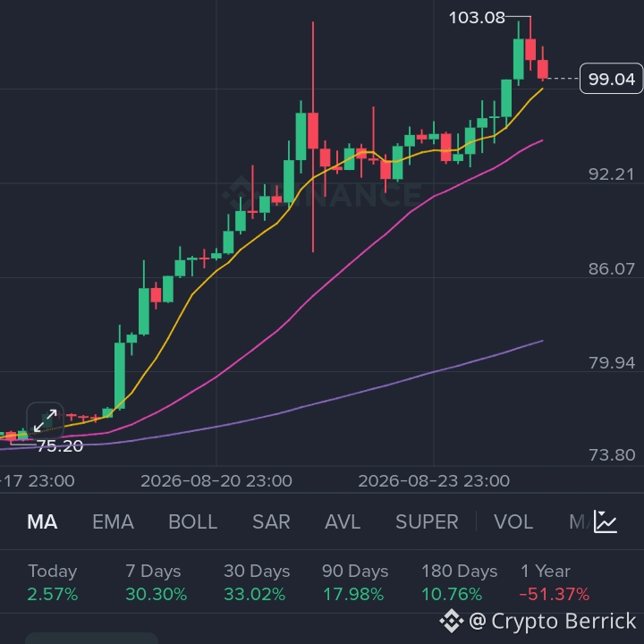Click the low price marker 75.20
This screenshot has width=644, height=644.
coord(60,446)
